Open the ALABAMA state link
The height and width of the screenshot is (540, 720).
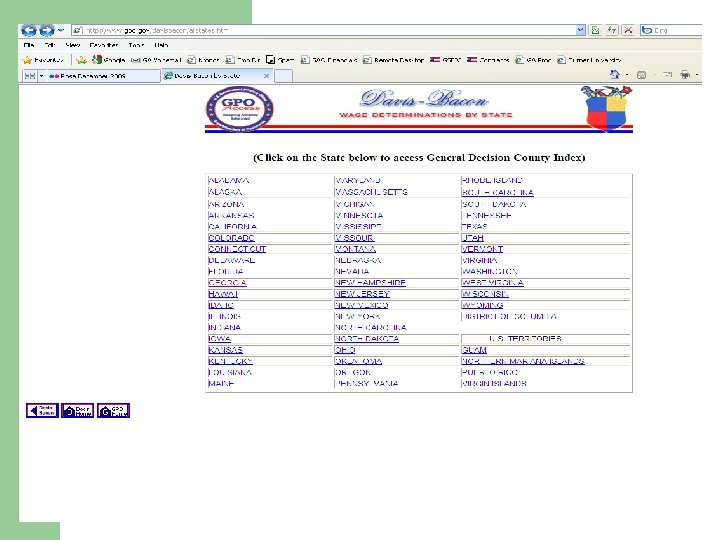pos(228,180)
